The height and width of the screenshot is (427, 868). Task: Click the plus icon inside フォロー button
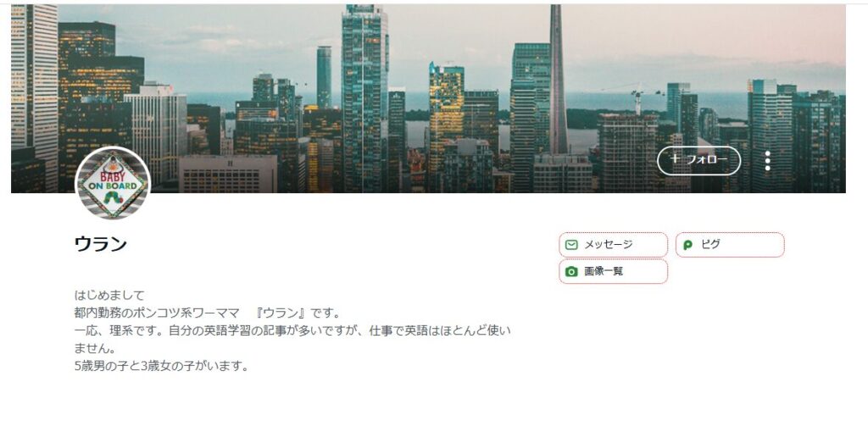(x=674, y=159)
